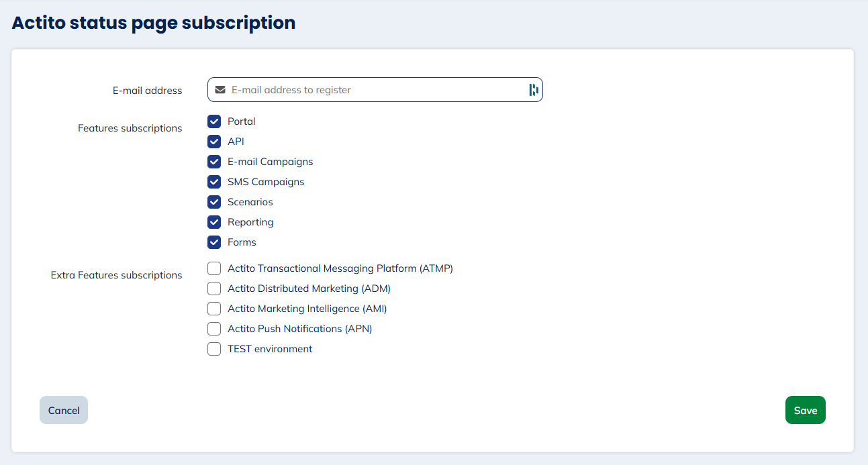Click the Cancel button
868x465 pixels.
(63, 410)
